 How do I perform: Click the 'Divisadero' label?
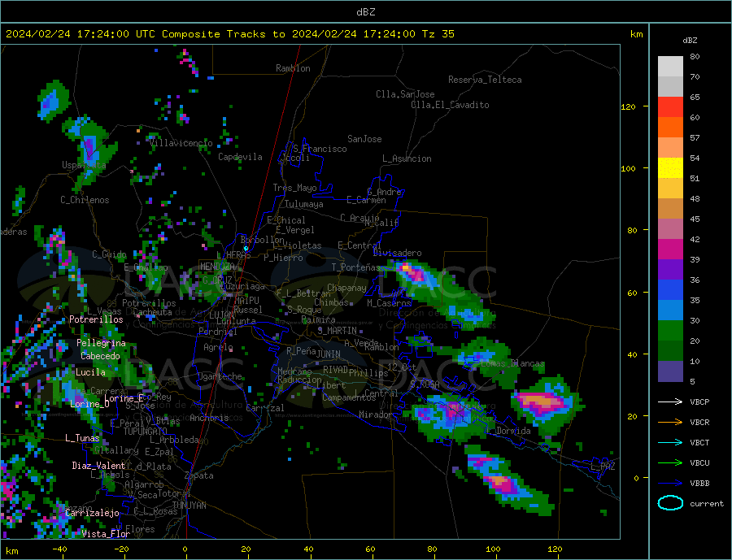(x=397, y=253)
